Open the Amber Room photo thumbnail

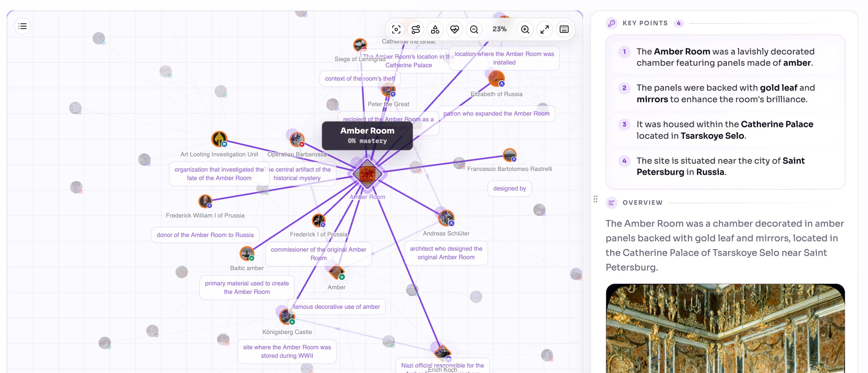tap(725, 328)
